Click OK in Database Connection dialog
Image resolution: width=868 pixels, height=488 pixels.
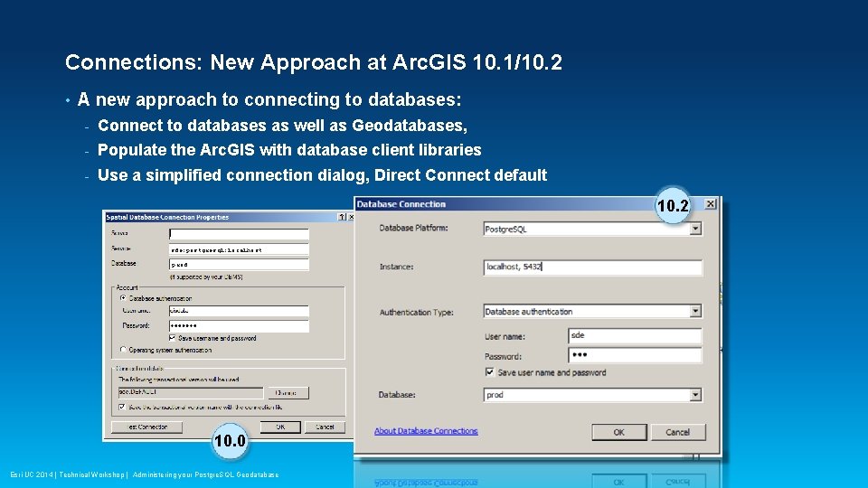point(618,432)
